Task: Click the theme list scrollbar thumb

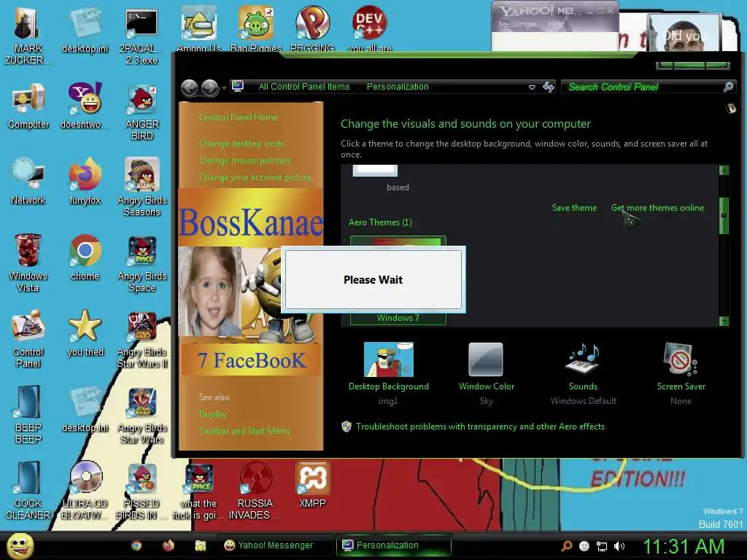Action: coord(724,215)
